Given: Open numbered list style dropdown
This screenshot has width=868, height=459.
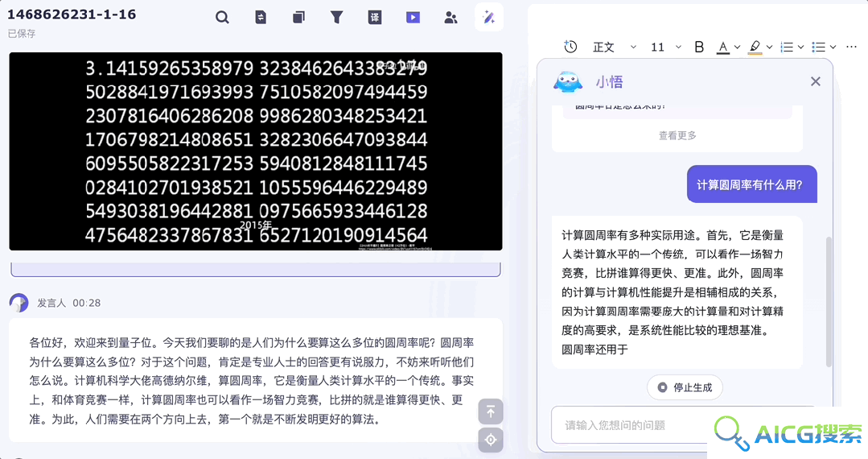Looking at the screenshot, I should click(x=800, y=48).
